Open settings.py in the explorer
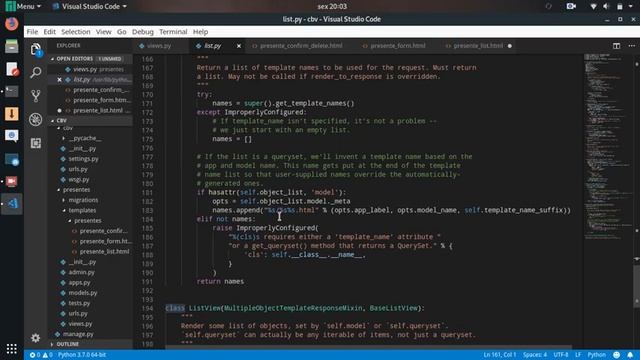This screenshot has height=360, width=640. pyautogui.click(x=83, y=159)
